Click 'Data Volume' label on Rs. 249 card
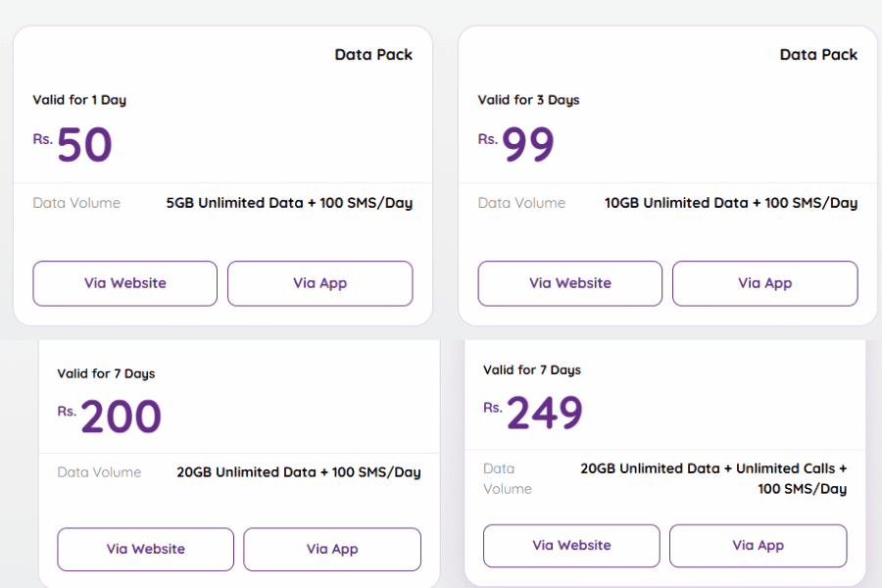This screenshot has width=882, height=588. [507, 479]
